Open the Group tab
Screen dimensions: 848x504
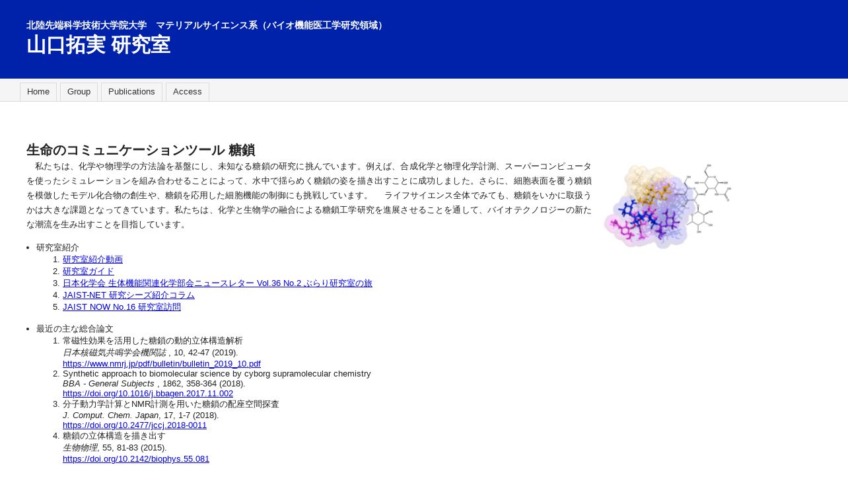click(79, 92)
